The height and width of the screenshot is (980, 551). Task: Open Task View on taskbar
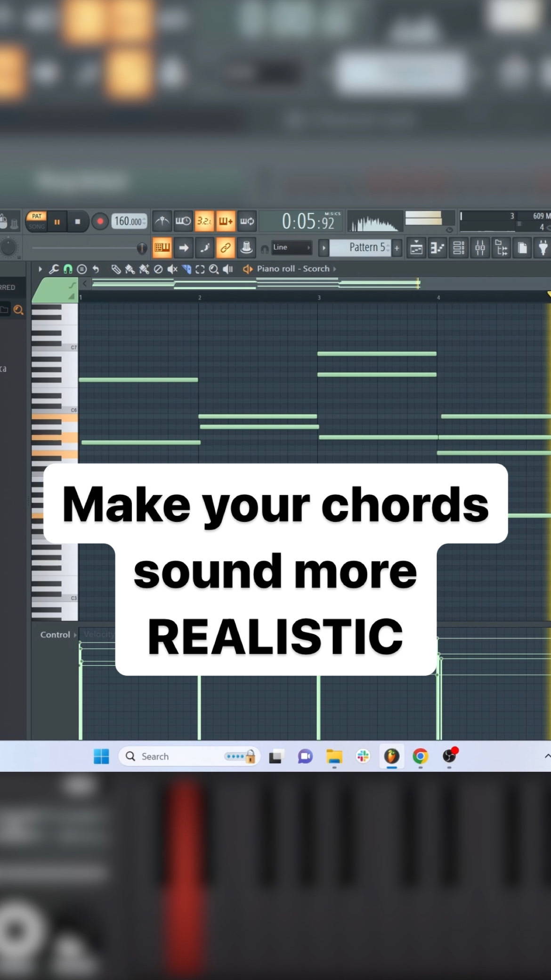coord(276,756)
